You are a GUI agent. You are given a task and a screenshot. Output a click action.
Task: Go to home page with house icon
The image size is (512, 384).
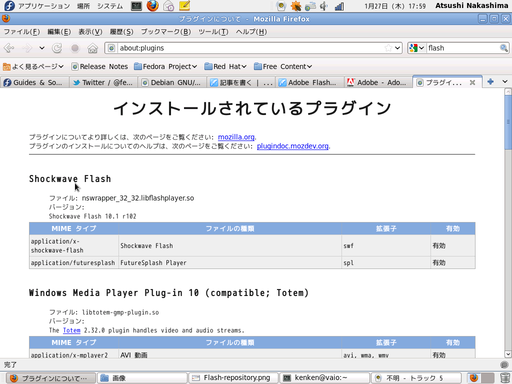point(92,48)
